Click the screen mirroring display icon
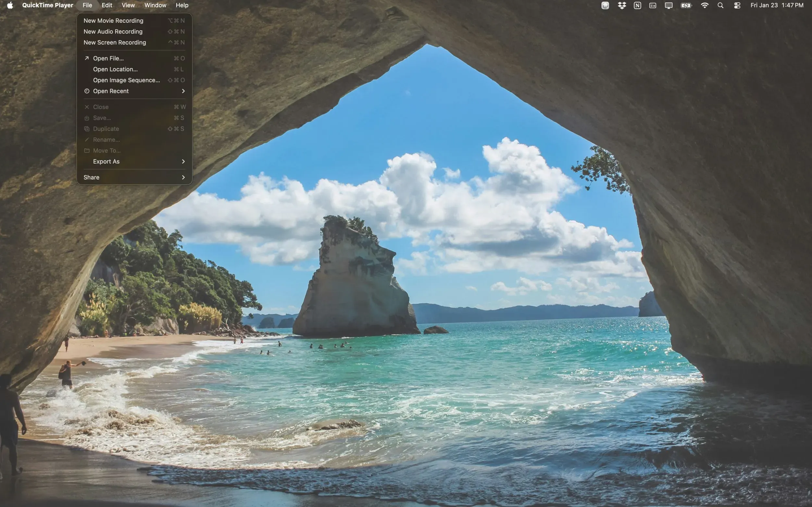The height and width of the screenshot is (507, 812). click(668, 5)
